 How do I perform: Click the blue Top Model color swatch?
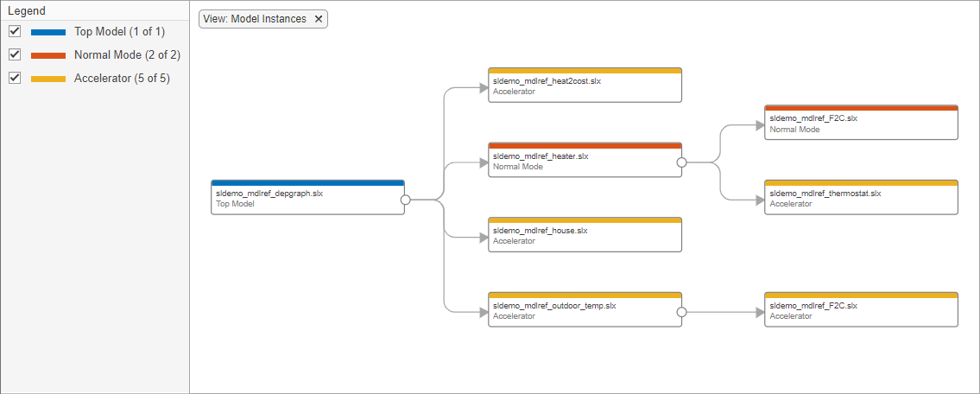click(x=48, y=32)
